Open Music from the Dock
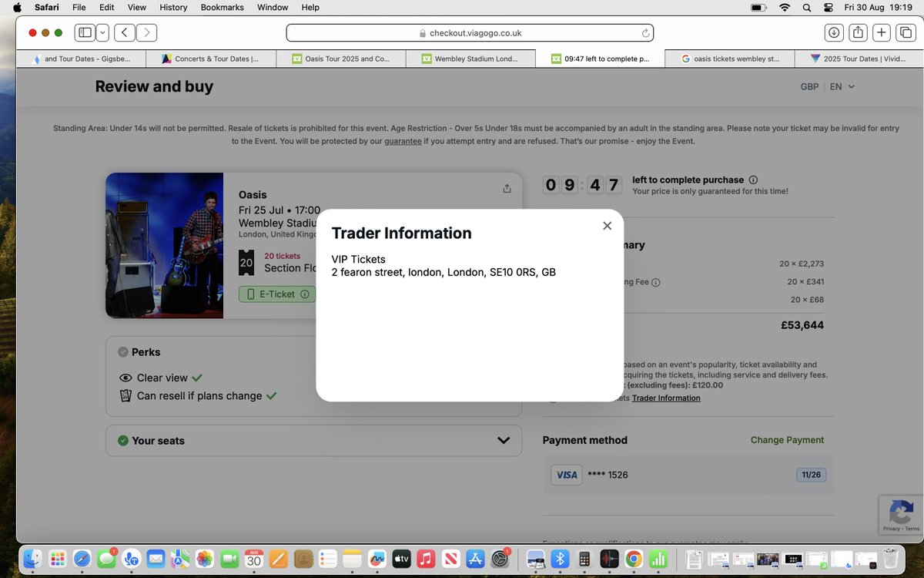This screenshot has height=578, width=924. [x=426, y=559]
